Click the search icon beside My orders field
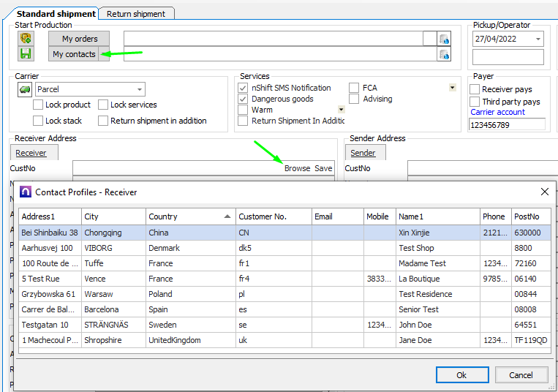This screenshot has height=392, width=558. (444, 39)
